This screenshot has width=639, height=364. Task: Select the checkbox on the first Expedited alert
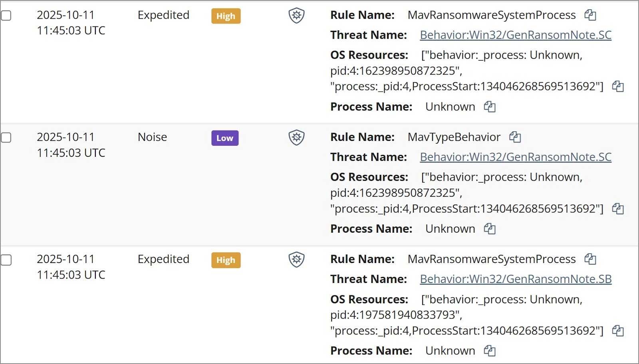6,15
